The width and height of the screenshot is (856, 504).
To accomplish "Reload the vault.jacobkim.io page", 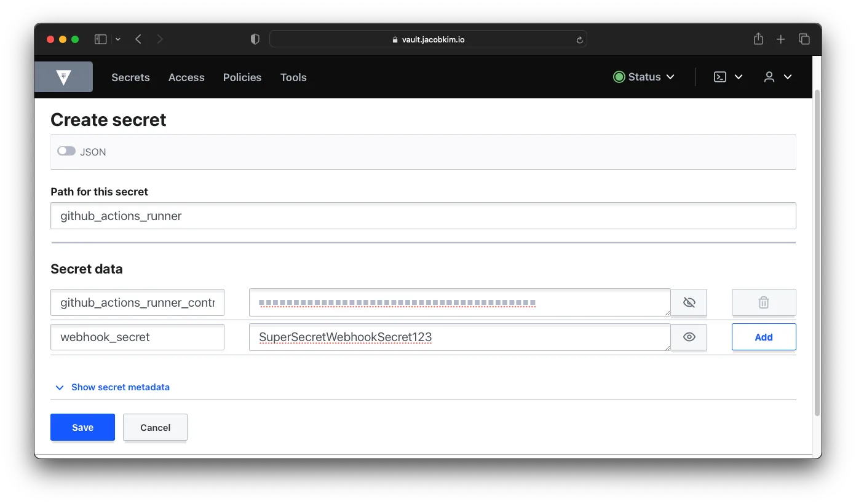I will coord(579,39).
